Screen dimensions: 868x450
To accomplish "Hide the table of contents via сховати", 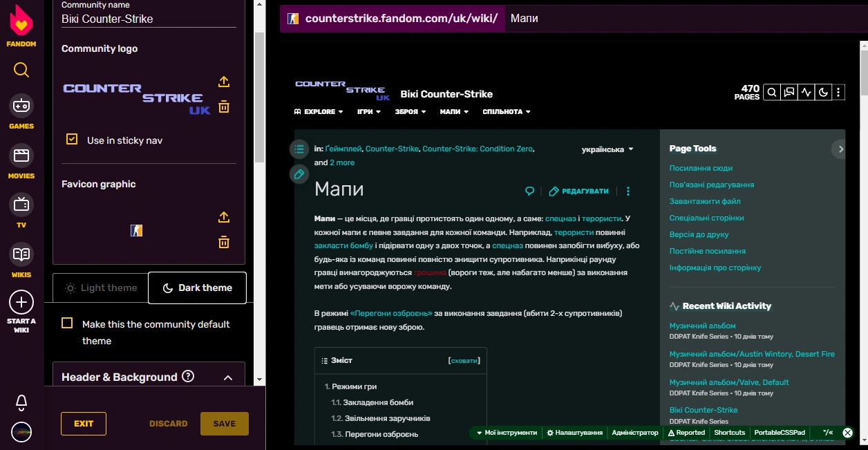I will 464,360.
